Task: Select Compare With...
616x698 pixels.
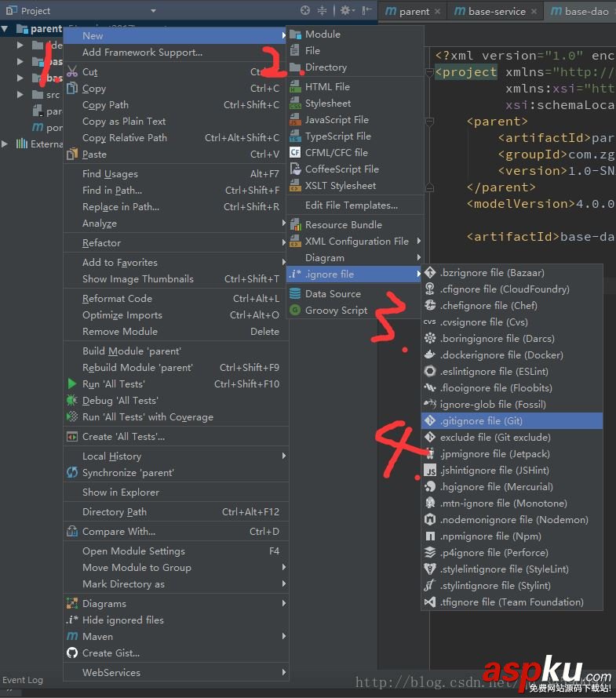Action: [x=176, y=532]
